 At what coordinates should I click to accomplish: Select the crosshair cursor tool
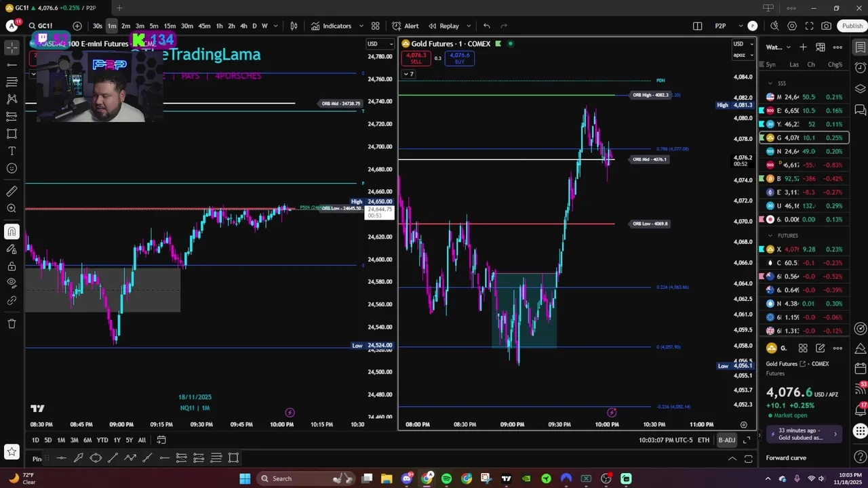(x=12, y=47)
